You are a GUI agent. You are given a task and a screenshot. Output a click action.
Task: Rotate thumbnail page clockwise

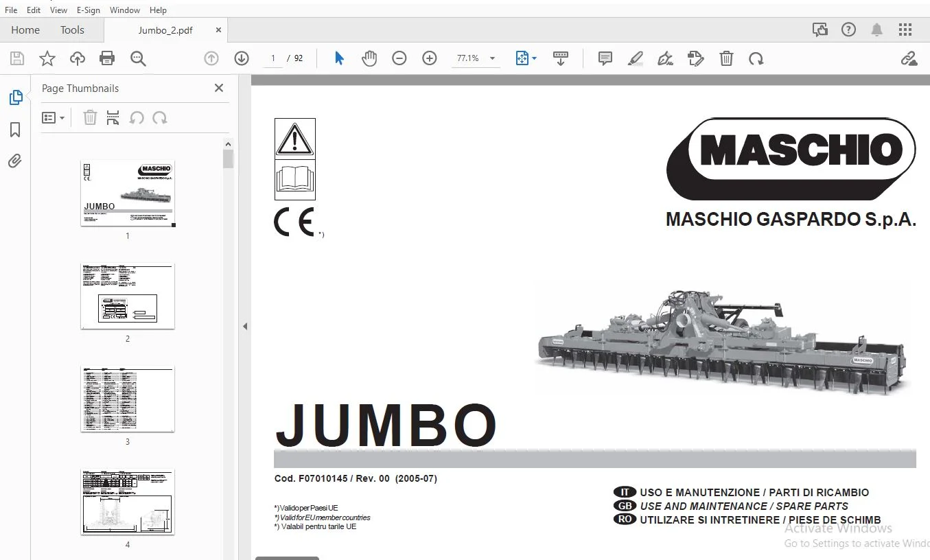coord(160,118)
